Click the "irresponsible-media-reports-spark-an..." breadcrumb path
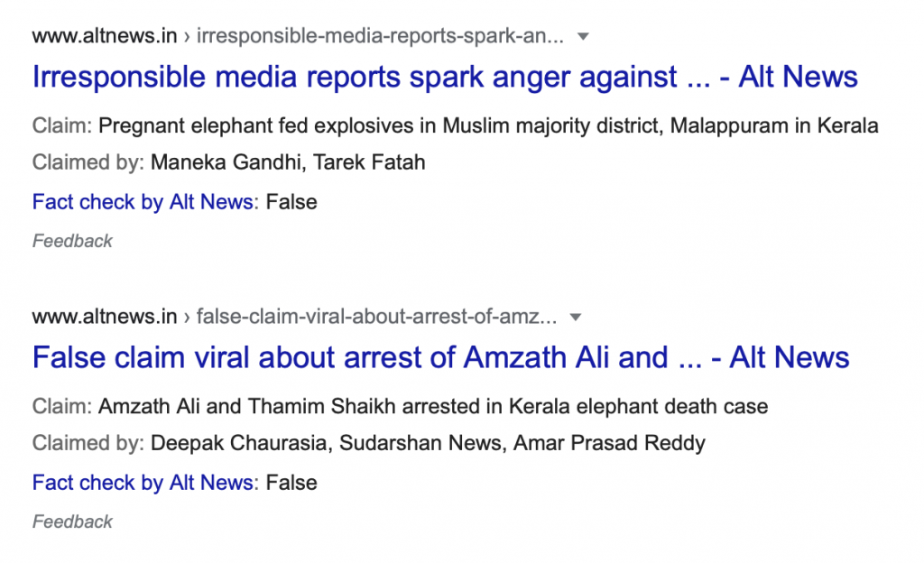The image size is (924, 563). [x=380, y=37]
